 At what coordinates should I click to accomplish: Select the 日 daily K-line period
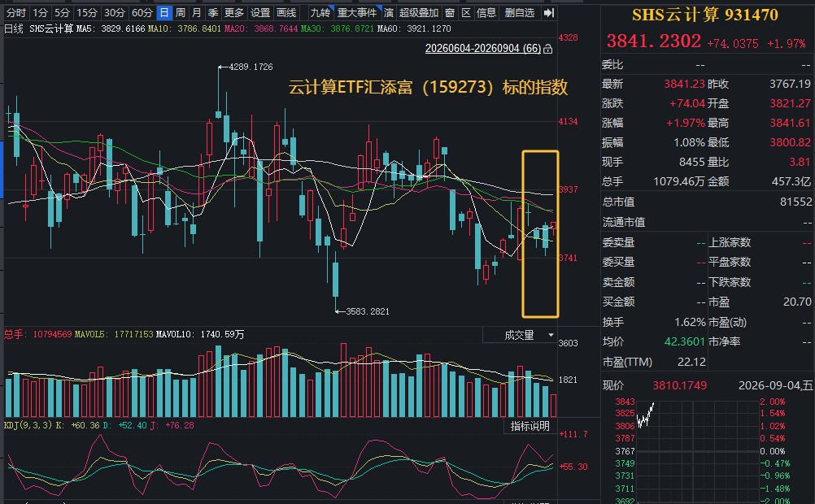point(164,12)
